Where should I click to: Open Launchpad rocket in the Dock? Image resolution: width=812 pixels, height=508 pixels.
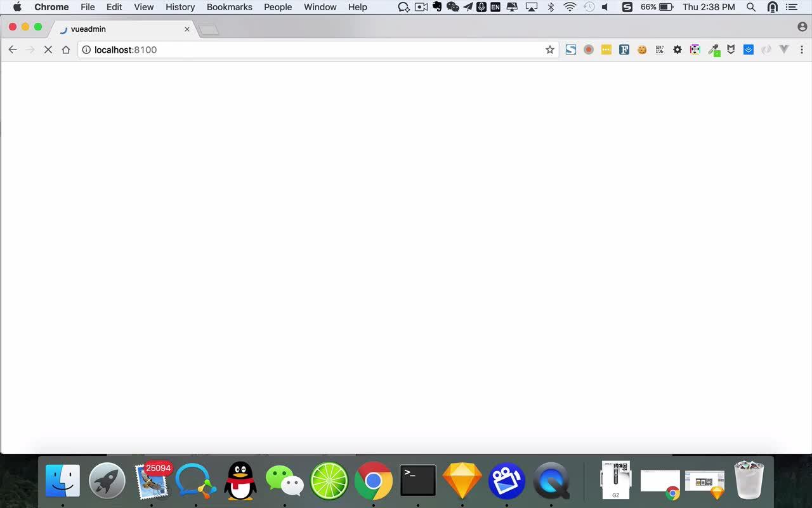point(107,481)
